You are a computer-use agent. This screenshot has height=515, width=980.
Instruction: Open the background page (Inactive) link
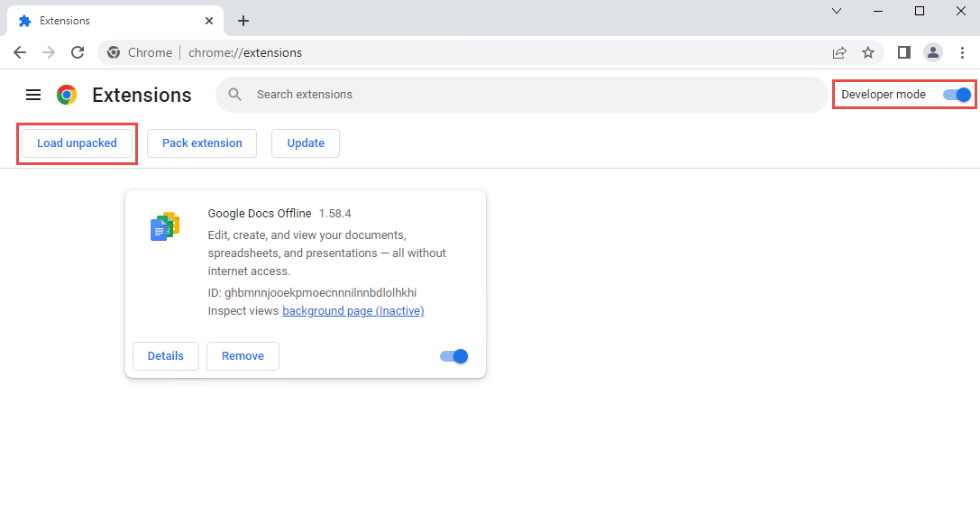click(353, 311)
